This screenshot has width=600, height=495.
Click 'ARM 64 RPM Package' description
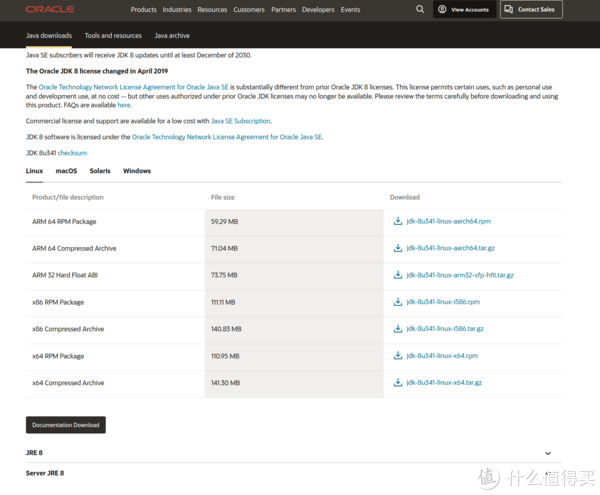pos(64,221)
